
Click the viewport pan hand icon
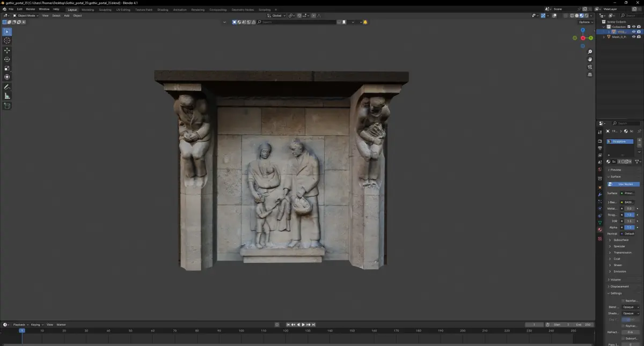coord(590,60)
